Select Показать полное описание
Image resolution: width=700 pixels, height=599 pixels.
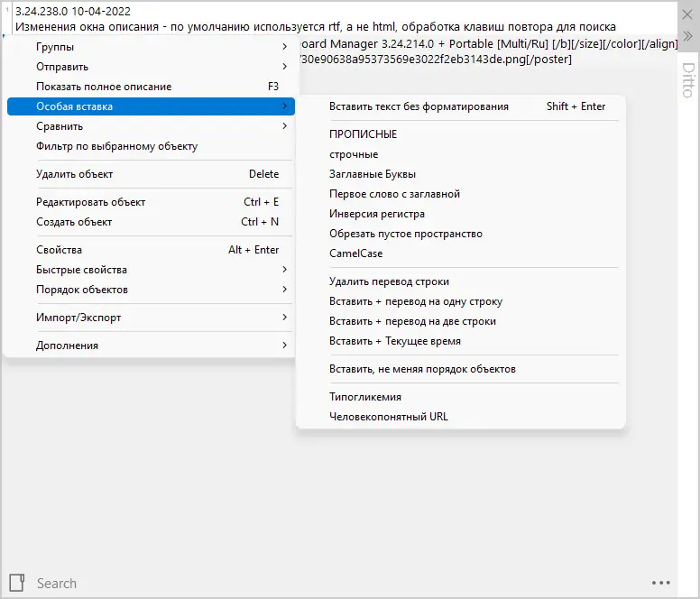pos(150,87)
